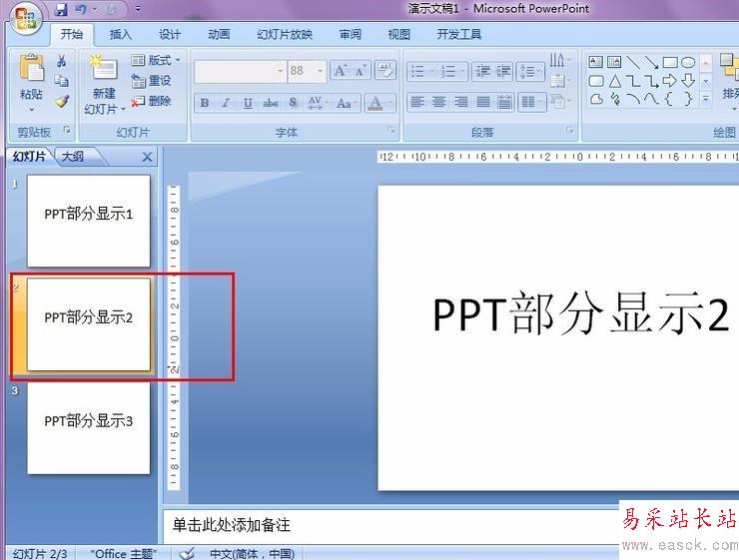Select the right arrow shape
Image resolution: width=739 pixels, height=560 pixels.
(670, 81)
